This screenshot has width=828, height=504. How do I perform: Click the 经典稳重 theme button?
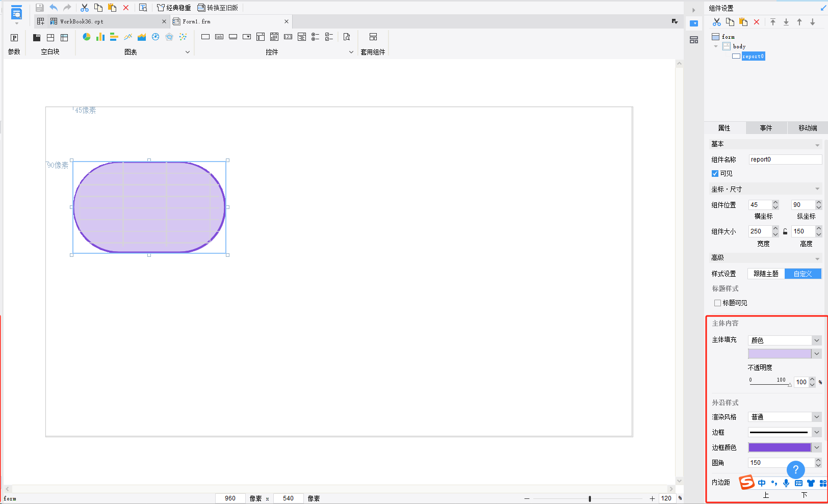click(x=174, y=8)
